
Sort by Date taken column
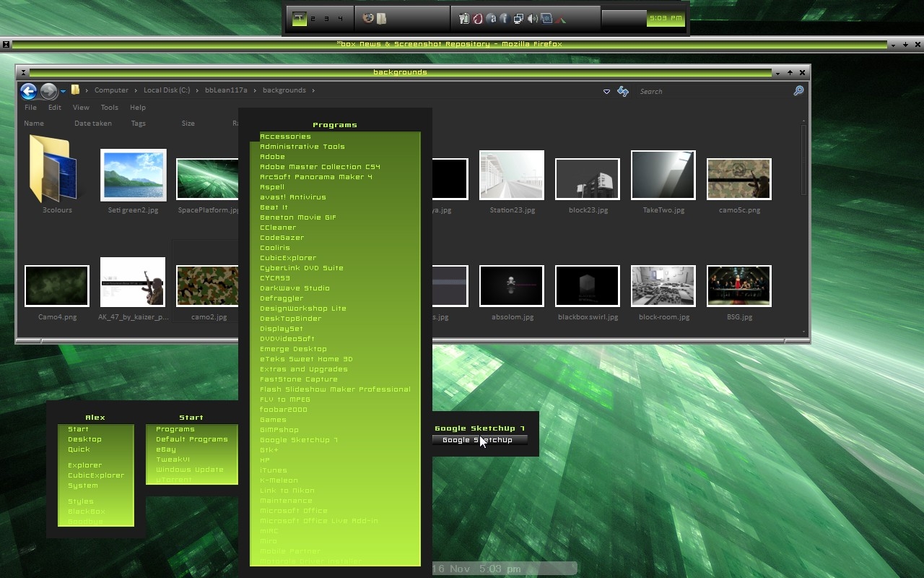(92, 123)
